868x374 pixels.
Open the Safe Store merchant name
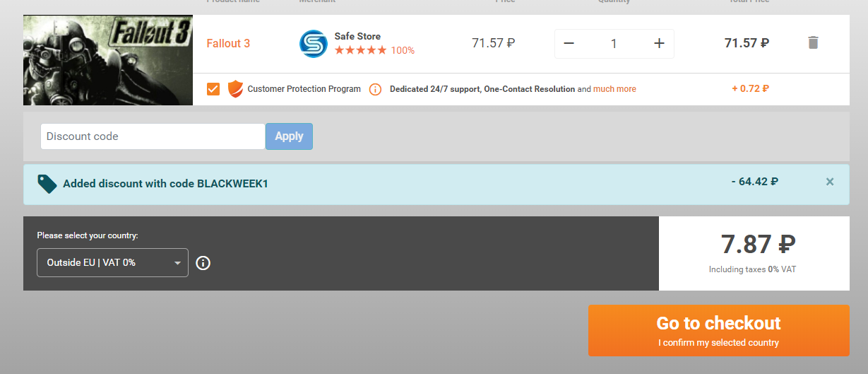click(357, 36)
